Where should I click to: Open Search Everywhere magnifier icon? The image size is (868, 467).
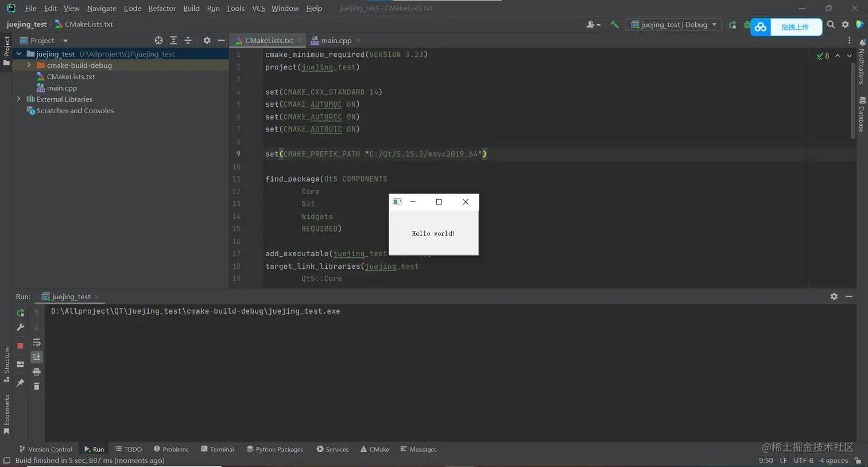[x=831, y=25]
